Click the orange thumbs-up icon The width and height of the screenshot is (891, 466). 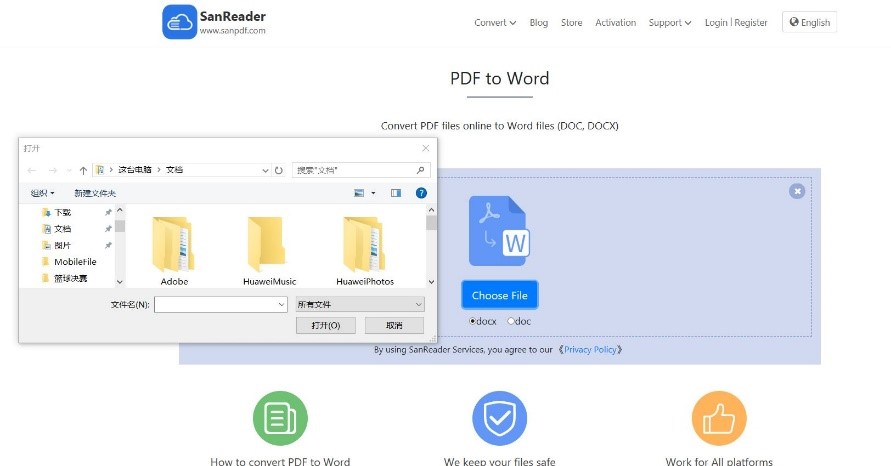coord(719,418)
